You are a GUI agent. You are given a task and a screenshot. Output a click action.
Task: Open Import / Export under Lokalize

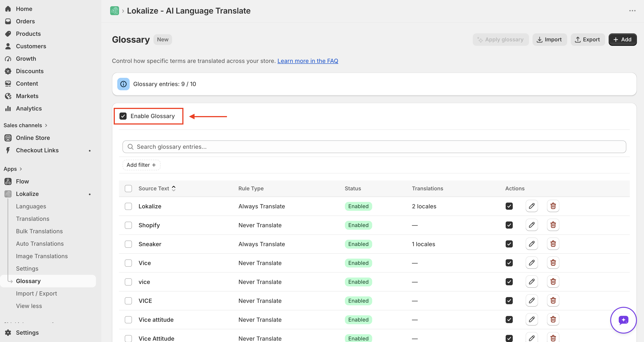point(36,294)
